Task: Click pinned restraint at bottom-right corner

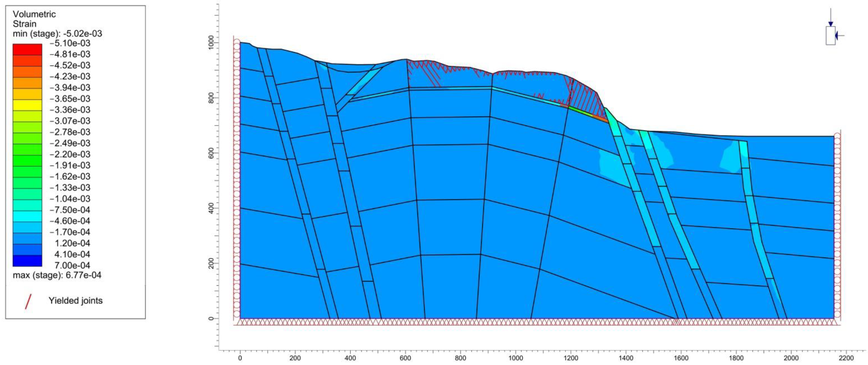Action: [x=834, y=322]
